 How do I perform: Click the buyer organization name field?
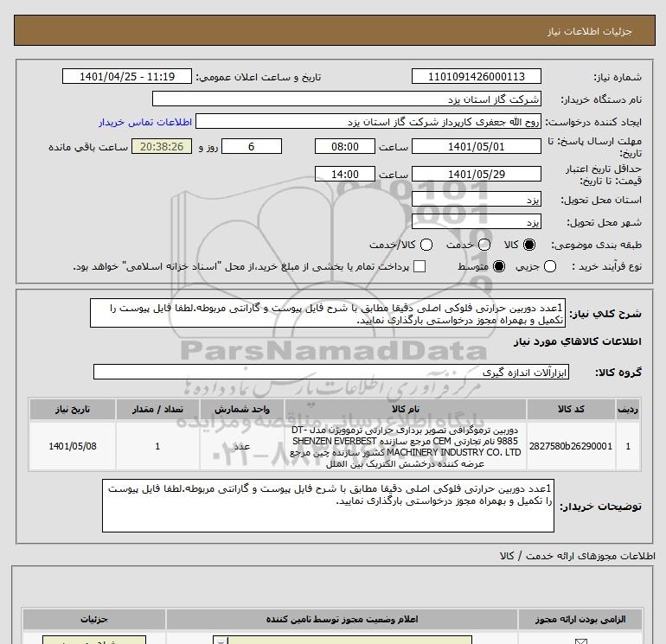click(347, 99)
